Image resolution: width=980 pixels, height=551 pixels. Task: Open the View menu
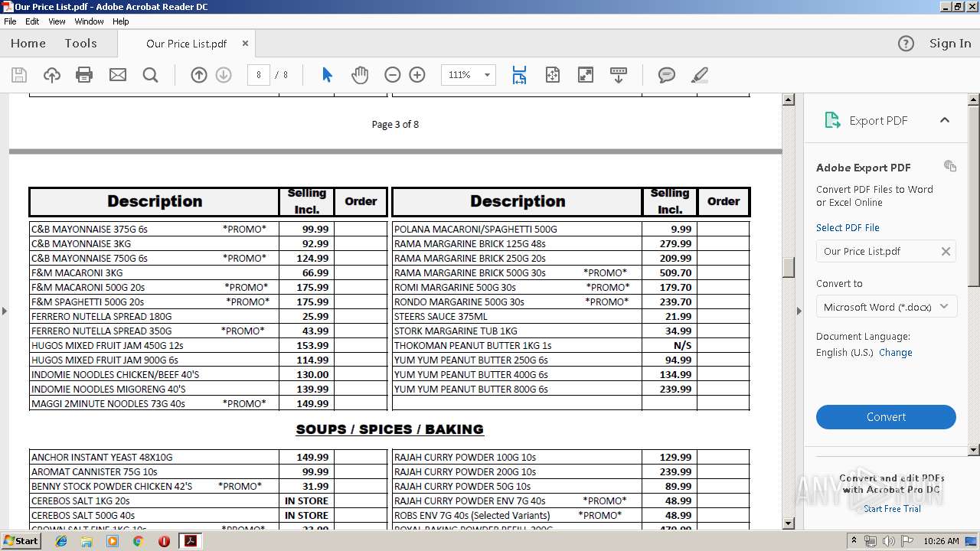coord(57,21)
